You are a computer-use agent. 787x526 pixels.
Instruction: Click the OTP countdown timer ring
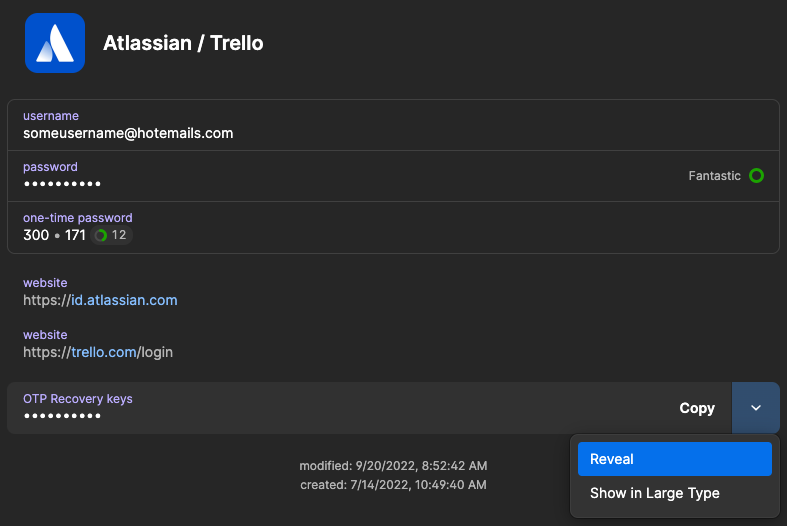101,235
